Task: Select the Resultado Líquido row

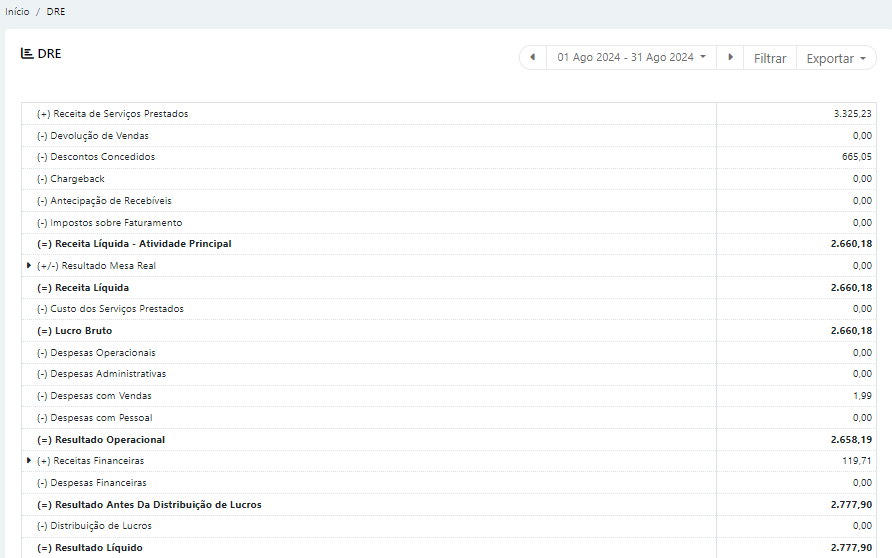Action: 90,548
